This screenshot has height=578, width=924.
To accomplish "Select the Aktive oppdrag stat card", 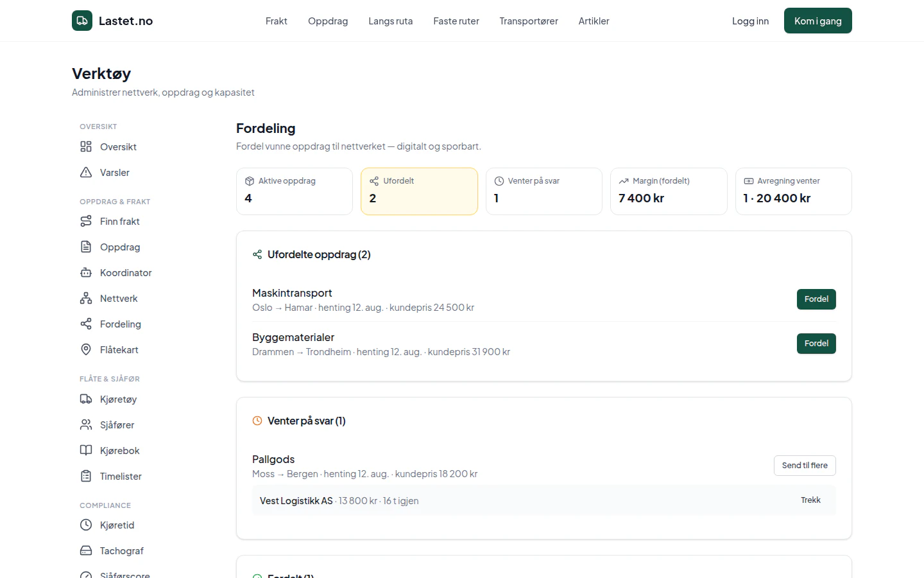I will click(x=295, y=191).
